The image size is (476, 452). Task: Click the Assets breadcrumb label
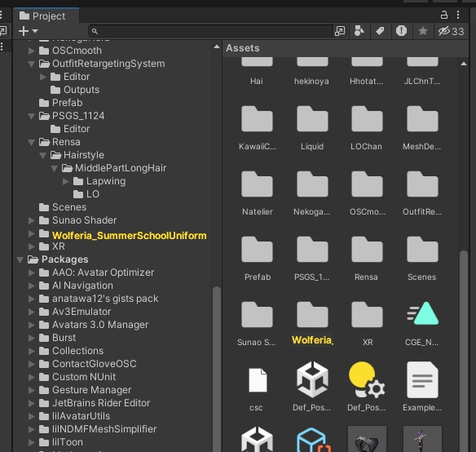[243, 48]
